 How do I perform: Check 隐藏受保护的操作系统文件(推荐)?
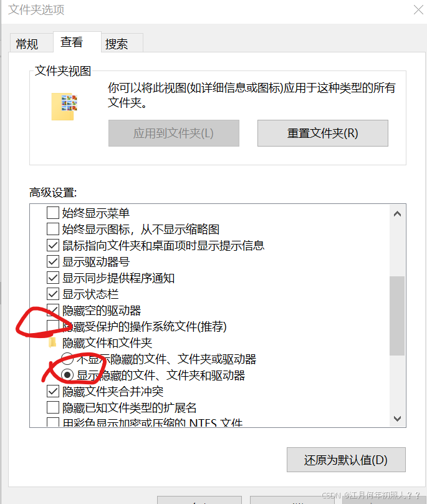[x=53, y=326]
